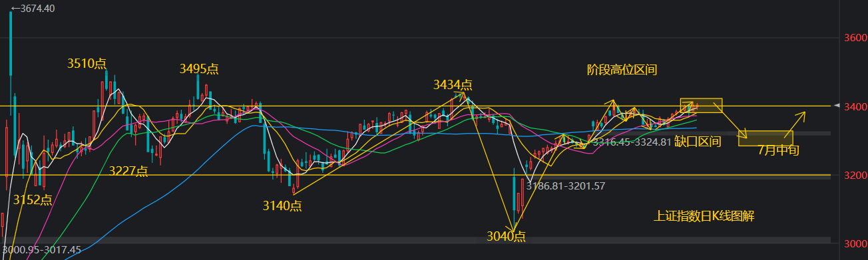The image size is (868, 260).
Task: Click the 3200 price axis label
Action: click(853, 176)
